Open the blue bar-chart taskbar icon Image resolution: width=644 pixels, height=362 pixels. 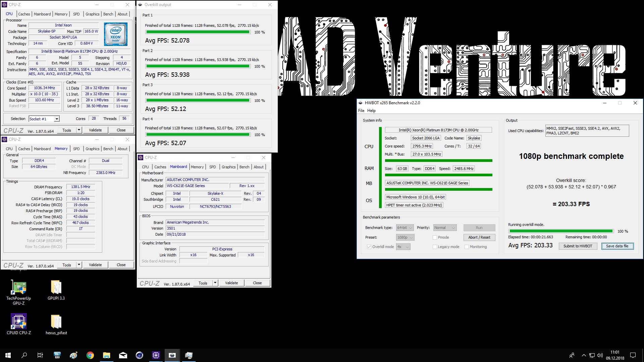coord(57,355)
